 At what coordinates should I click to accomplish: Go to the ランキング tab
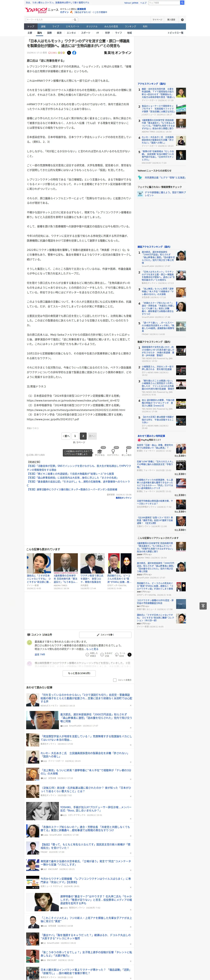point(130,27)
